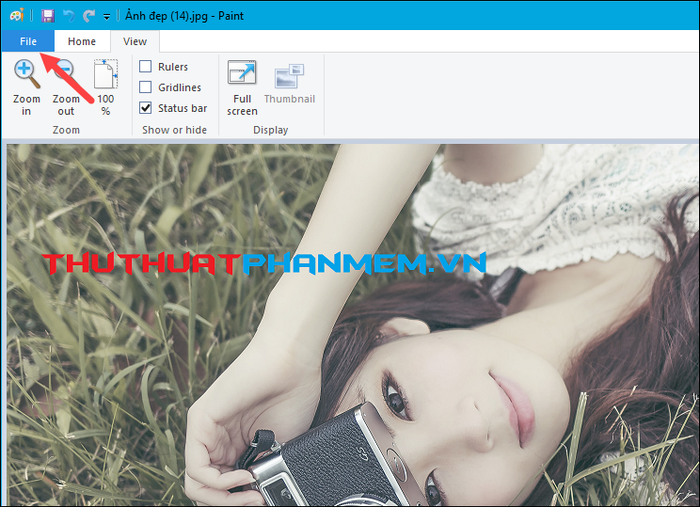Switch to Full screen view

(242, 76)
